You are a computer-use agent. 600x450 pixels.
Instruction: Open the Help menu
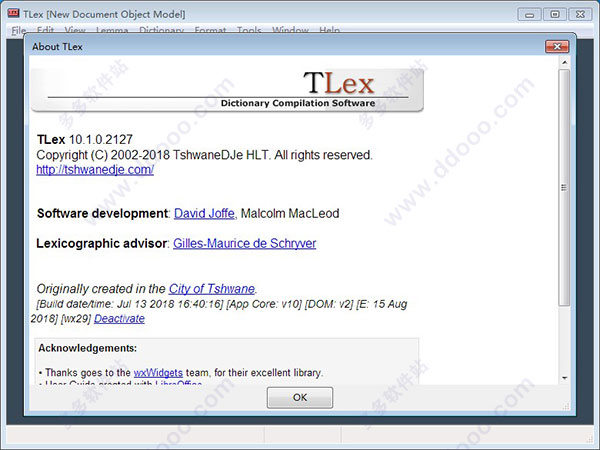pyautogui.click(x=329, y=30)
